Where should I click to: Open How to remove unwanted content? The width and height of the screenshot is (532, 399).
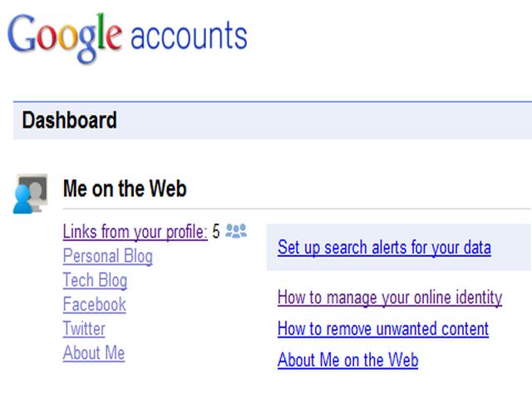pos(382,328)
